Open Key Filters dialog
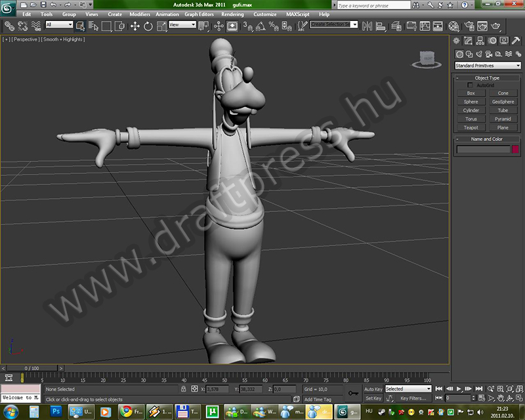The image size is (525, 420). [x=413, y=398]
